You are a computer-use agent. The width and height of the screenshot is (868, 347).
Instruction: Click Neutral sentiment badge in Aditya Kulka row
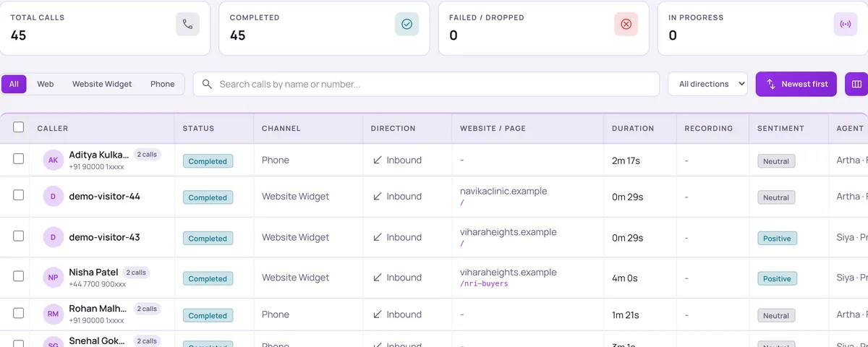(x=776, y=161)
